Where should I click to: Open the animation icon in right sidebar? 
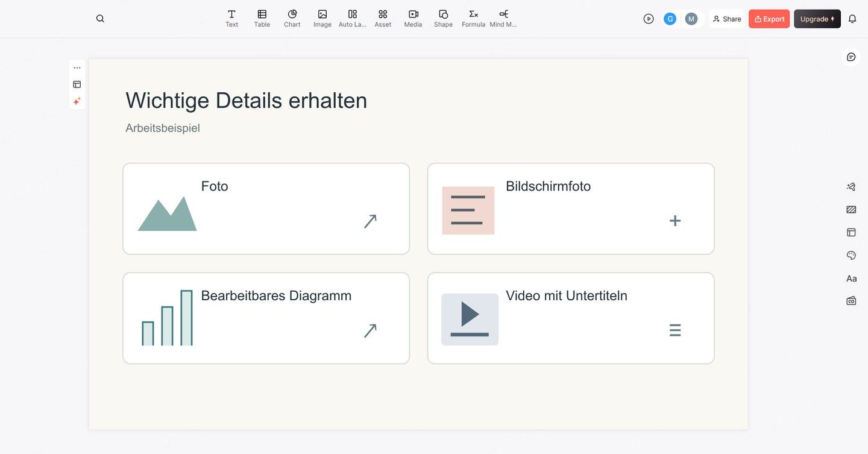851,187
